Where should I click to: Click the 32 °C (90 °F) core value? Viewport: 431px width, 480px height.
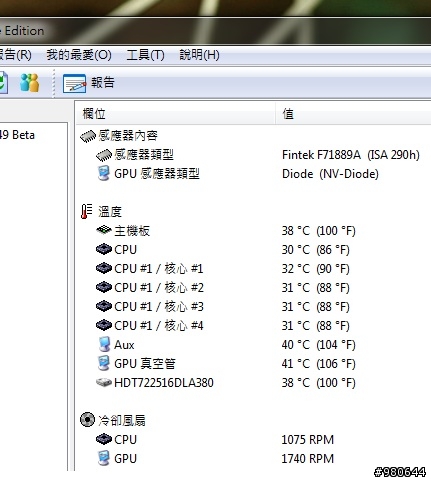pyautogui.click(x=316, y=269)
